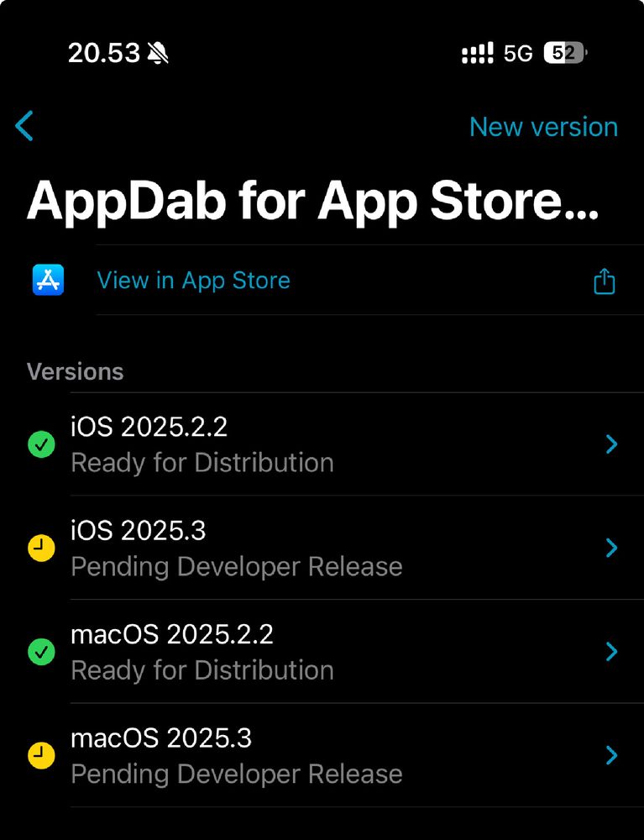Tap the 20.53 clock in status bar
The width and height of the screenshot is (644, 840).
coord(104,53)
